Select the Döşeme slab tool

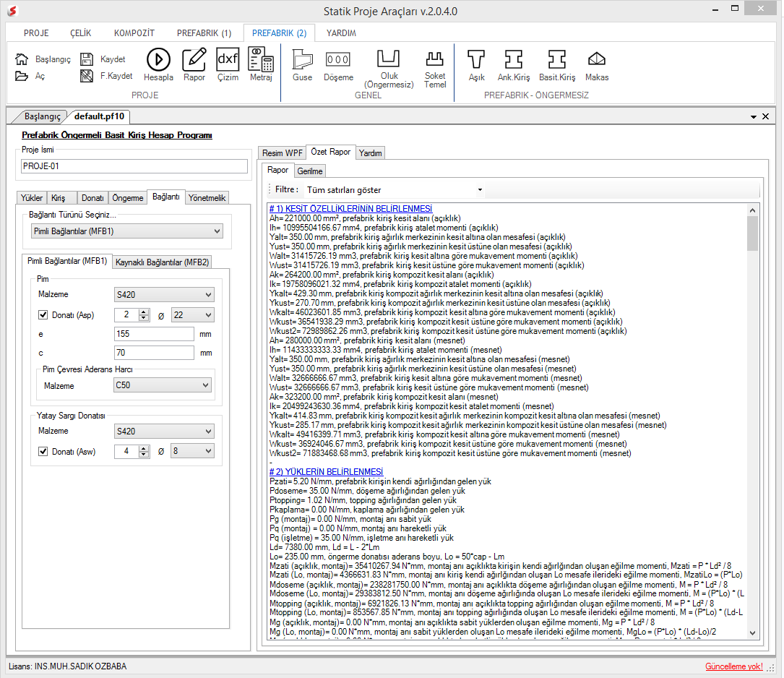click(338, 59)
